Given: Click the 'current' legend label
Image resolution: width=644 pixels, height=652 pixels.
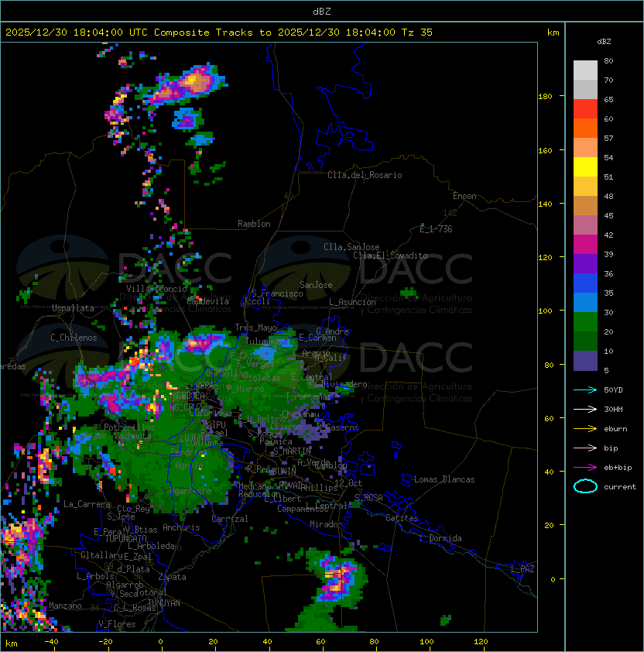Looking at the screenshot, I should point(620,487).
